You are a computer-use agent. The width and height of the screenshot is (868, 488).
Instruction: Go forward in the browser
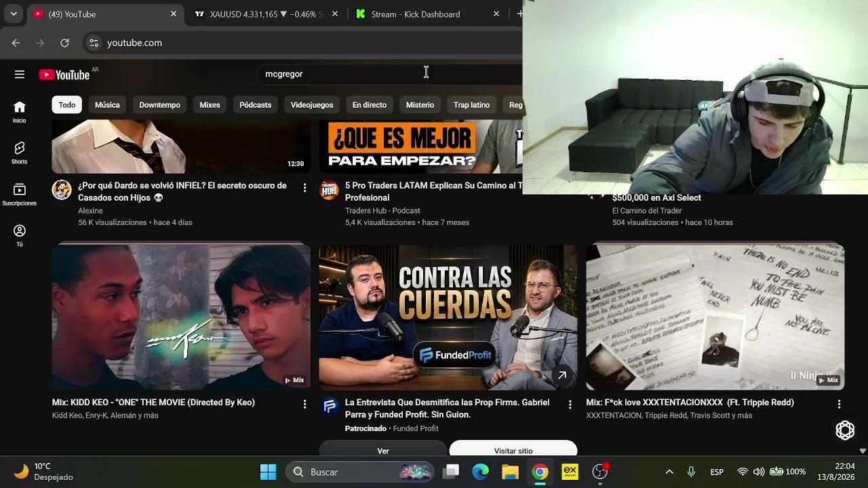pos(40,43)
